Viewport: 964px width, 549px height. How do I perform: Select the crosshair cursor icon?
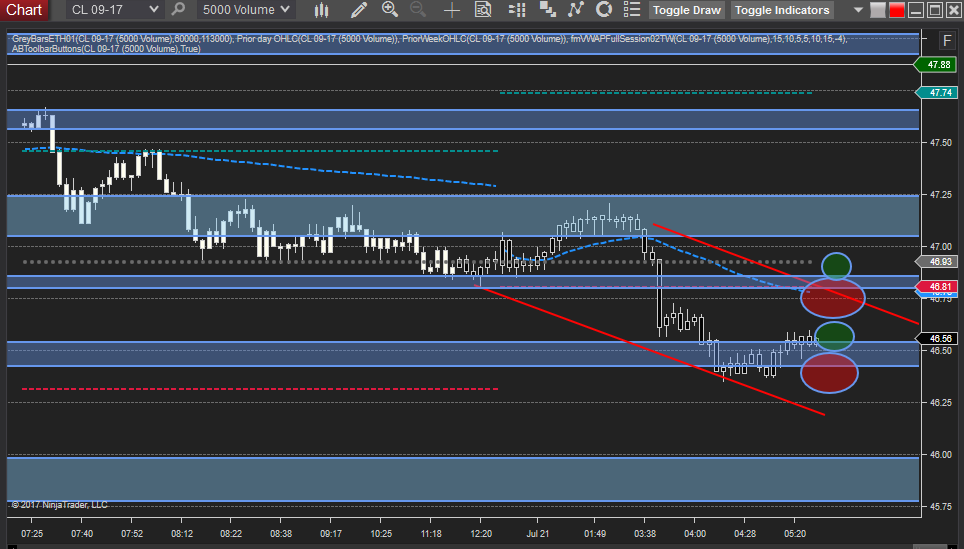(452, 10)
